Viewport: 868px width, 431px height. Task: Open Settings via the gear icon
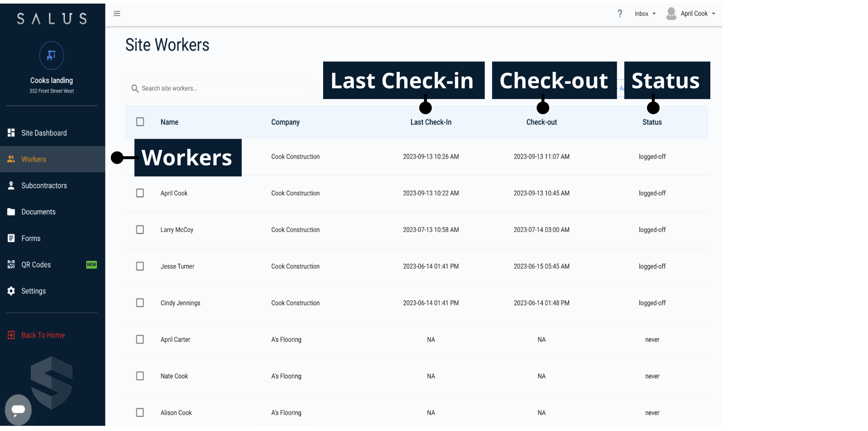click(11, 291)
